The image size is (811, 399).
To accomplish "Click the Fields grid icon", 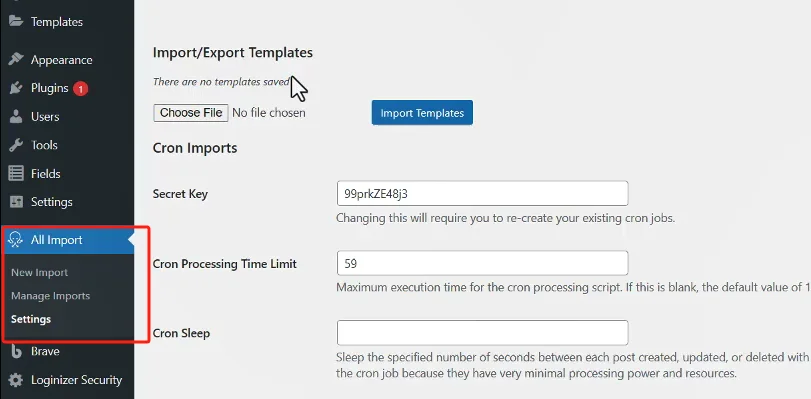I will click(x=16, y=173).
